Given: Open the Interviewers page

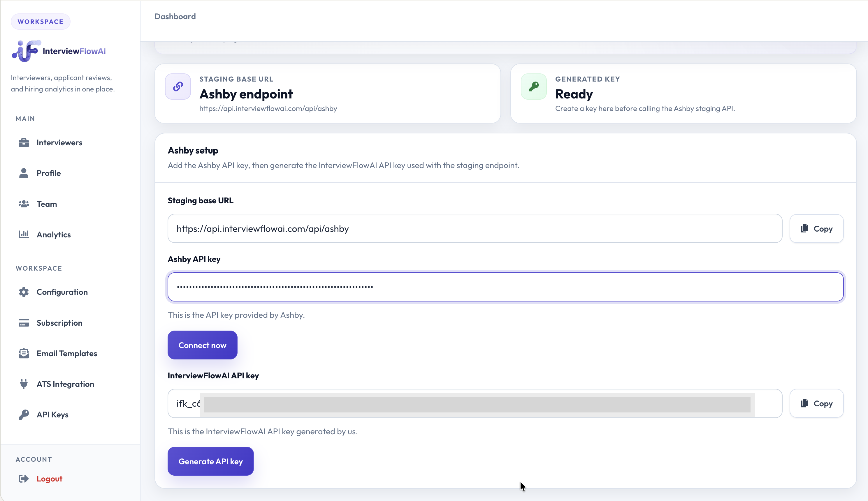Looking at the screenshot, I should pyautogui.click(x=59, y=142).
